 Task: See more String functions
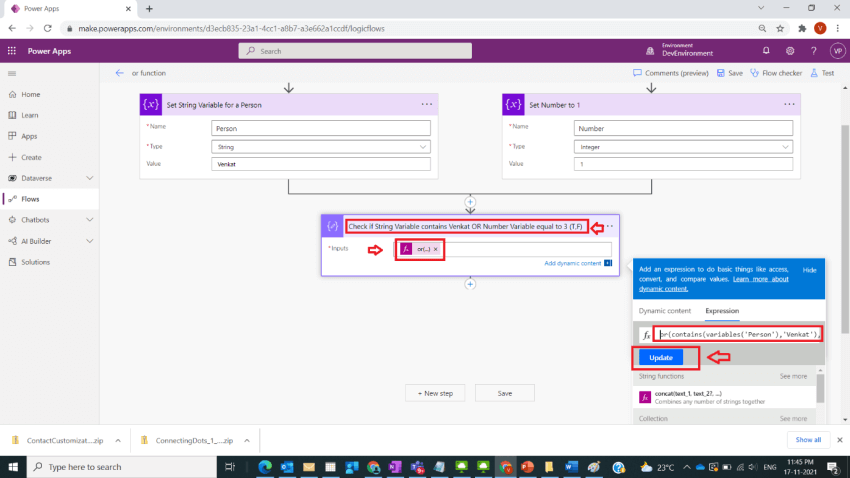pyautogui.click(x=793, y=376)
